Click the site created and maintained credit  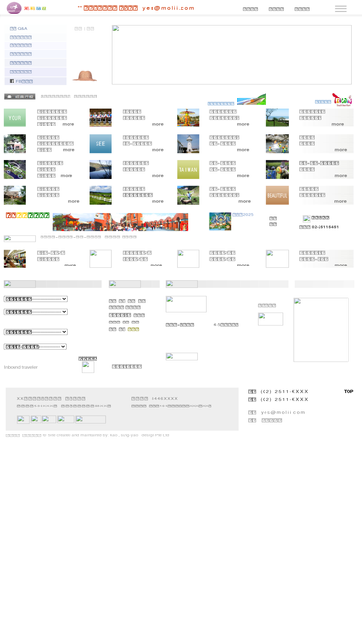click(x=106, y=435)
